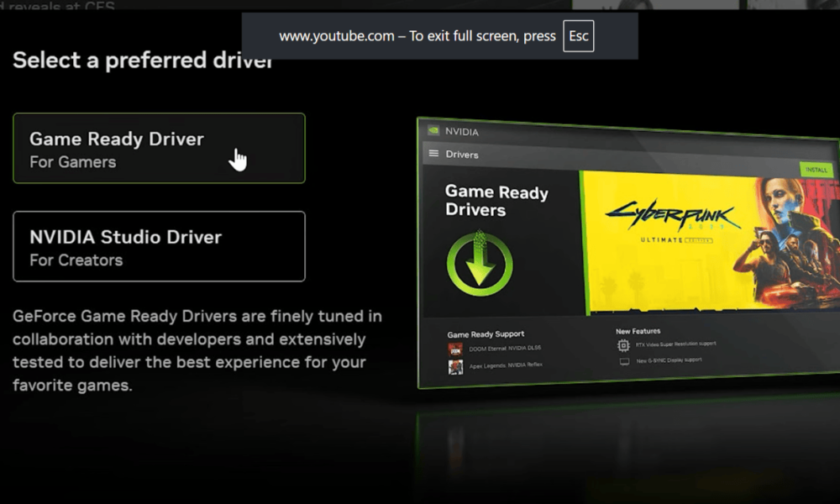Click the NVIDIA logo icon in preview
840x504 pixels.
(433, 131)
